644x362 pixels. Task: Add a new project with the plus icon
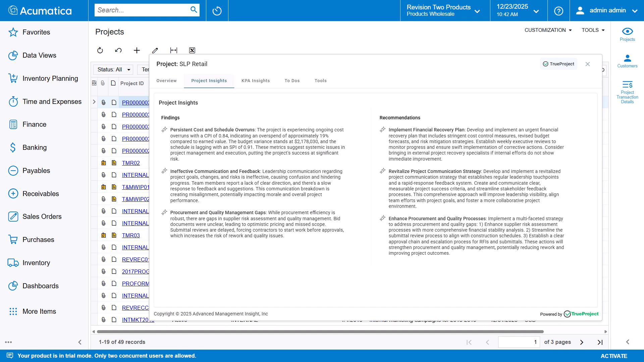click(137, 50)
